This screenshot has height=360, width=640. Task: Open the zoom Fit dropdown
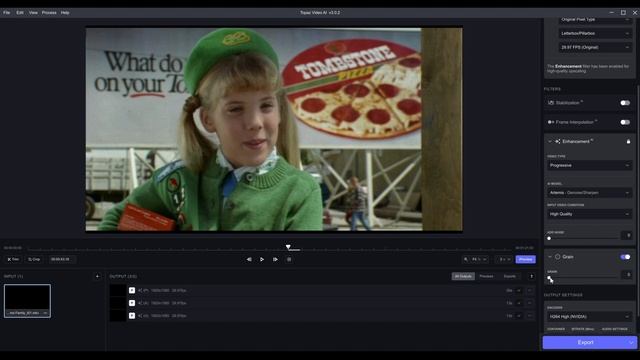tap(479, 259)
